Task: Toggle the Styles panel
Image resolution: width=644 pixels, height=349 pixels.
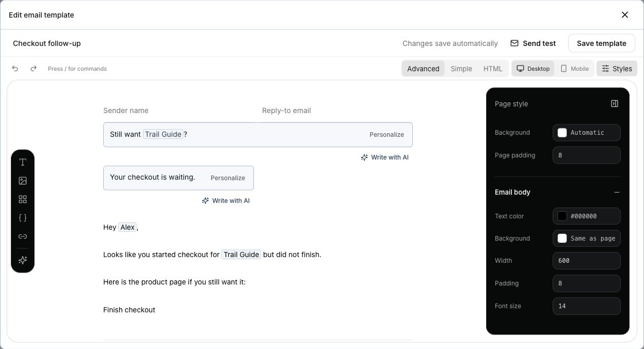Action: [x=617, y=69]
